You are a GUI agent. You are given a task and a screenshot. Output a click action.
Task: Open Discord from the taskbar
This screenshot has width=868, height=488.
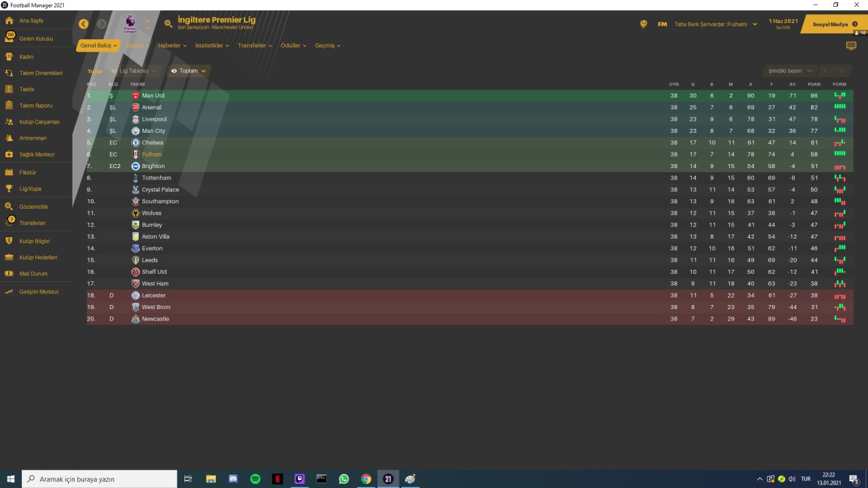click(233, 479)
